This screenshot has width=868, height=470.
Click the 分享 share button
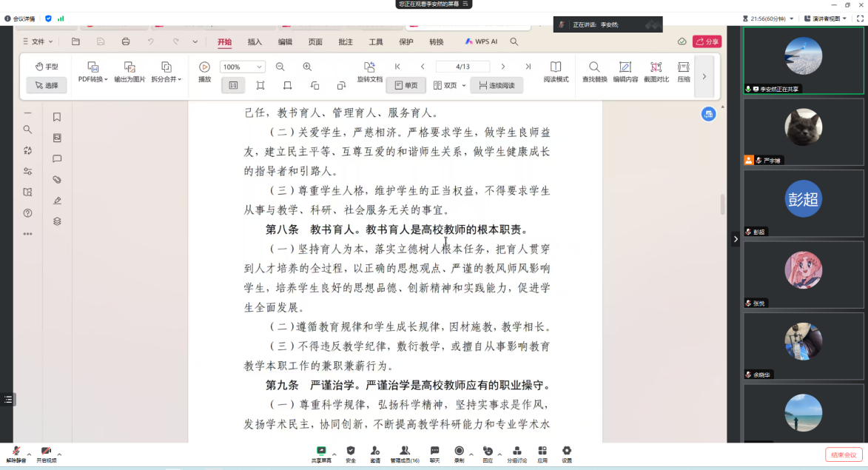(x=707, y=42)
